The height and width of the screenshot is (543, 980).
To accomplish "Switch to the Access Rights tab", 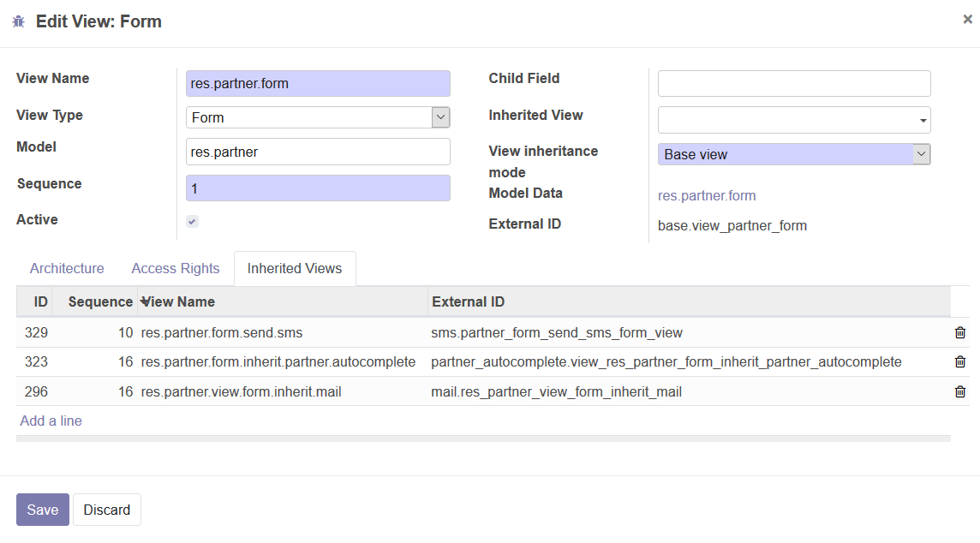I will pyautogui.click(x=176, y=269).
